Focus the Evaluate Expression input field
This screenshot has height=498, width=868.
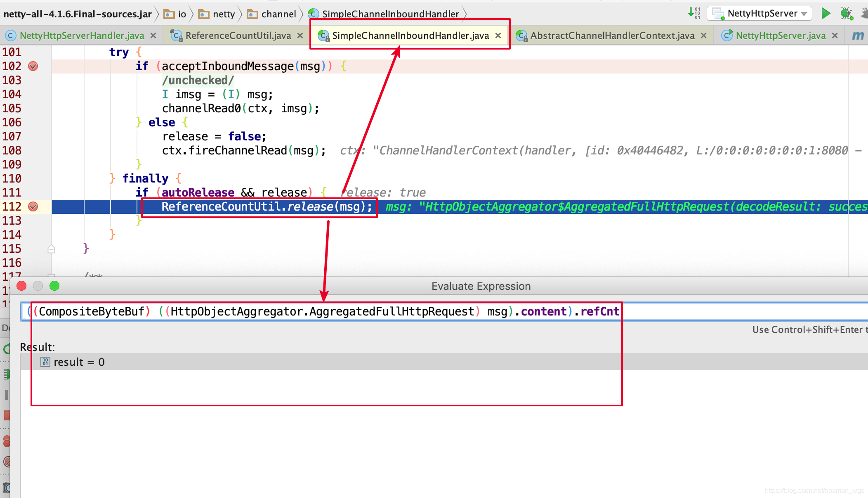click(444, 311)
